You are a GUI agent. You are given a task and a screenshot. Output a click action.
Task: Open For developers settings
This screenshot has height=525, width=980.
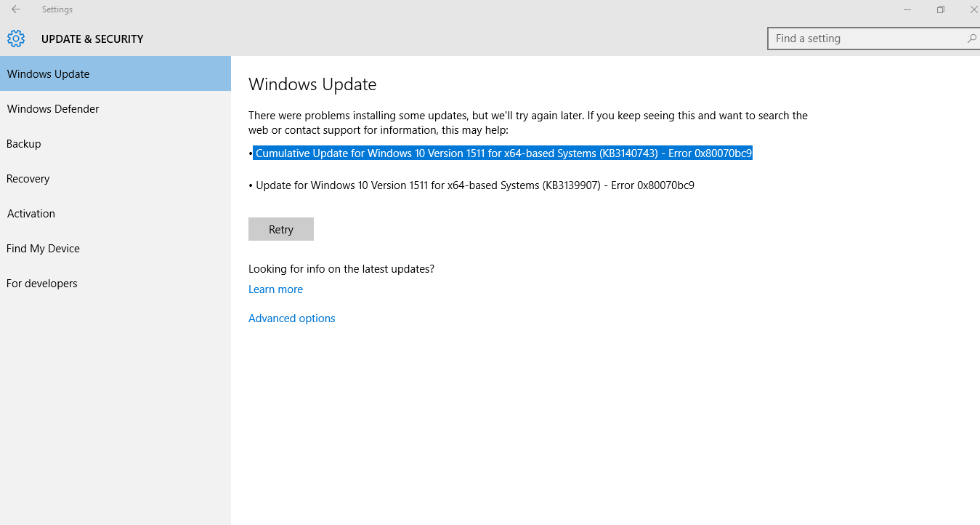[x=116, y=283]
